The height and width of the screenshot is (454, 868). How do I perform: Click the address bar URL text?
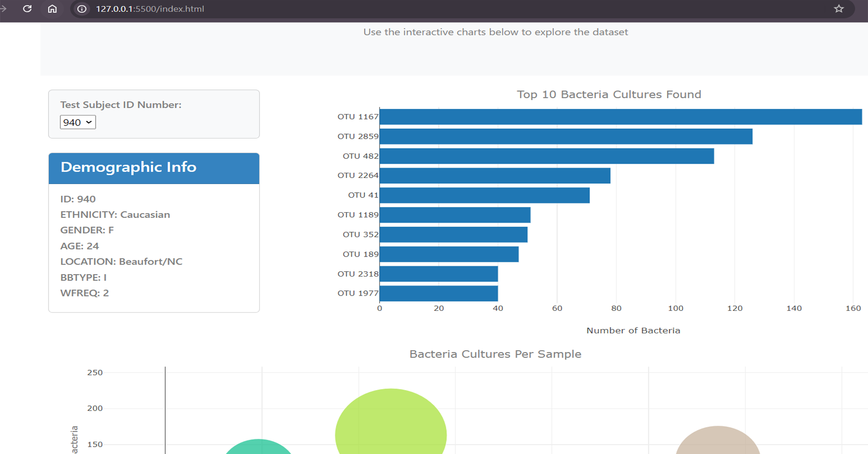tap(150, 9)
